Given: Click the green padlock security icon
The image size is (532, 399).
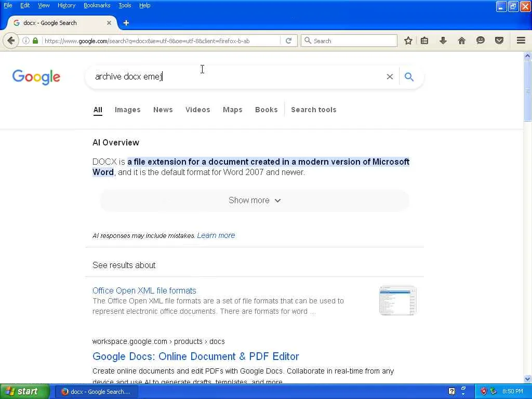Looking at the screenshot, I should (35, 41).
